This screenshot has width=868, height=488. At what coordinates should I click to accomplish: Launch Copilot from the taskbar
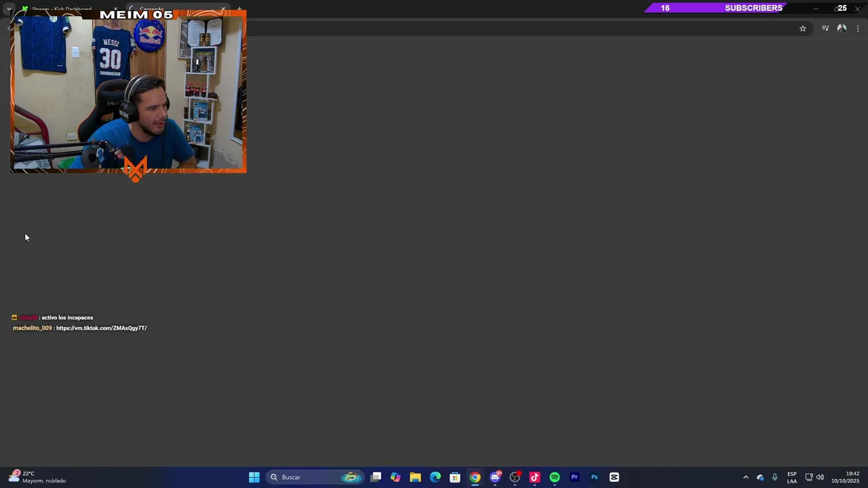[395, 477]
